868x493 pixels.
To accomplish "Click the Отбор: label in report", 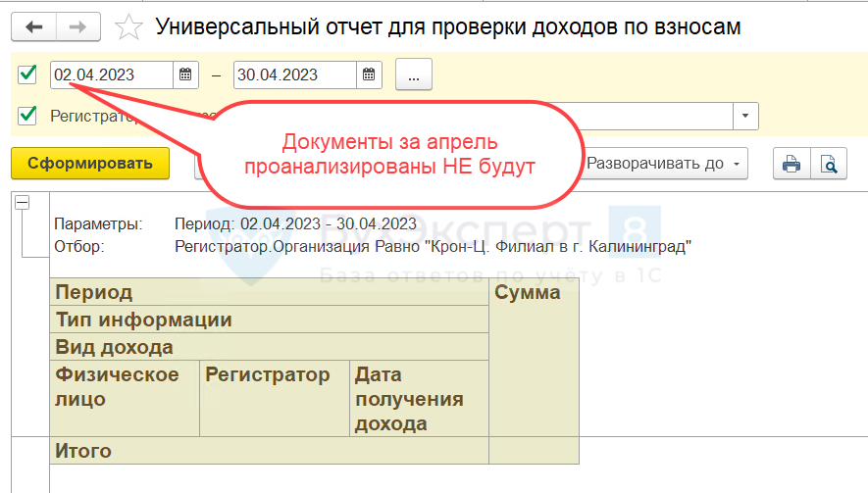I will 78,247.
